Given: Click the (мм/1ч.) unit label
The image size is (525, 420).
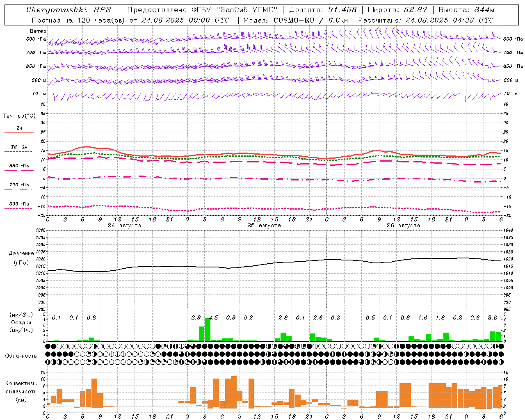Looking at the screenshot, I should coord(21,330).
